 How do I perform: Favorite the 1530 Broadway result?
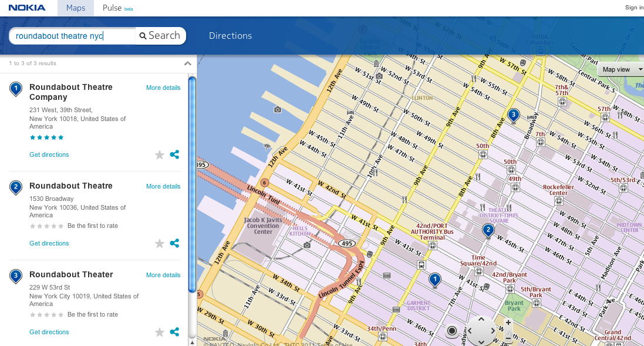tap(159, 243)
